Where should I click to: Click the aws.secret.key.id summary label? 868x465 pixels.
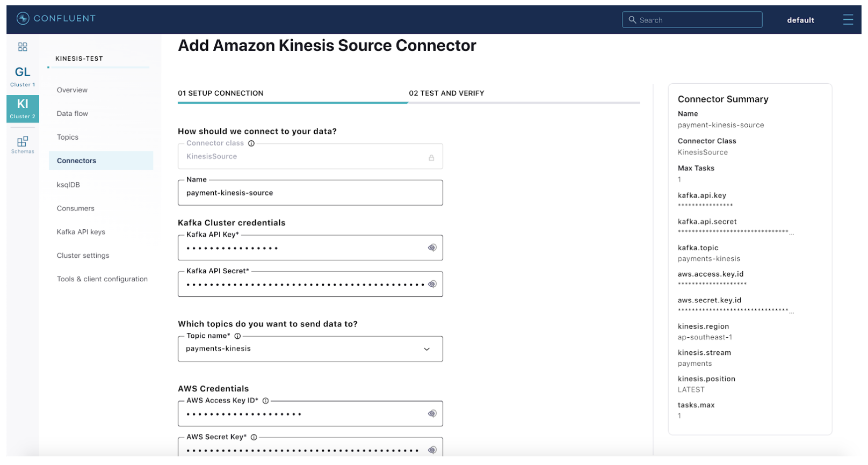coord(709,301)
